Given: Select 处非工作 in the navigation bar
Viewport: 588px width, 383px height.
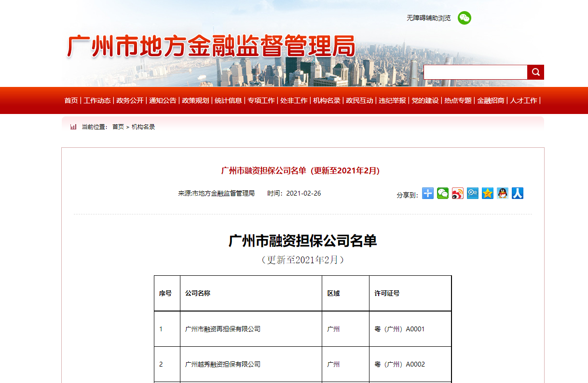Looking at the screenshot, I should (x=294, y=100).
